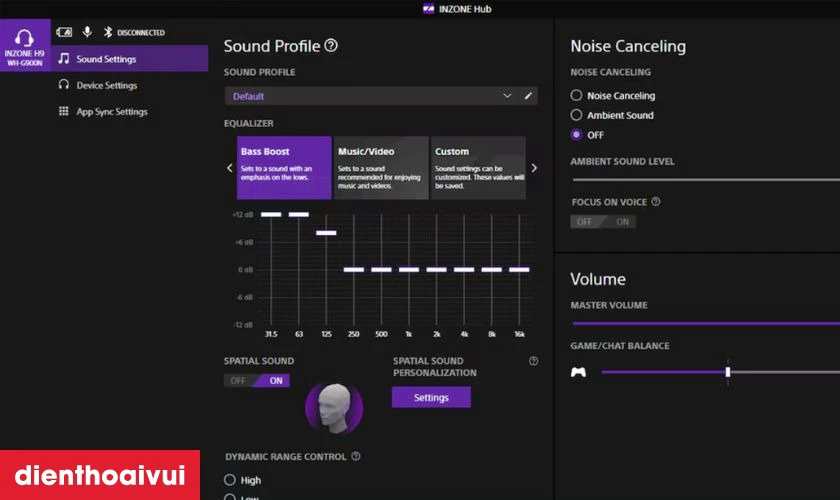The image size is (840, 500).
Task: Click the spatial sound head model thumbnail
Action: point(334,408)
